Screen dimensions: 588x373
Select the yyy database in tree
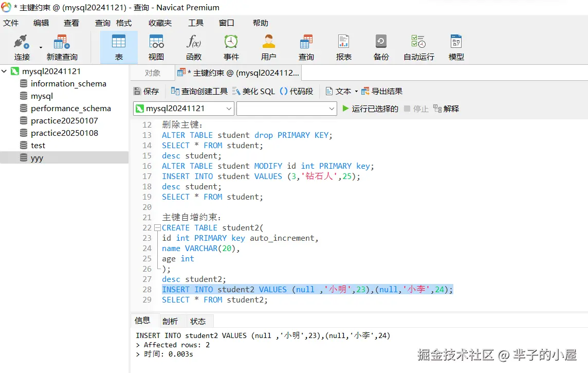pos(64,157)
